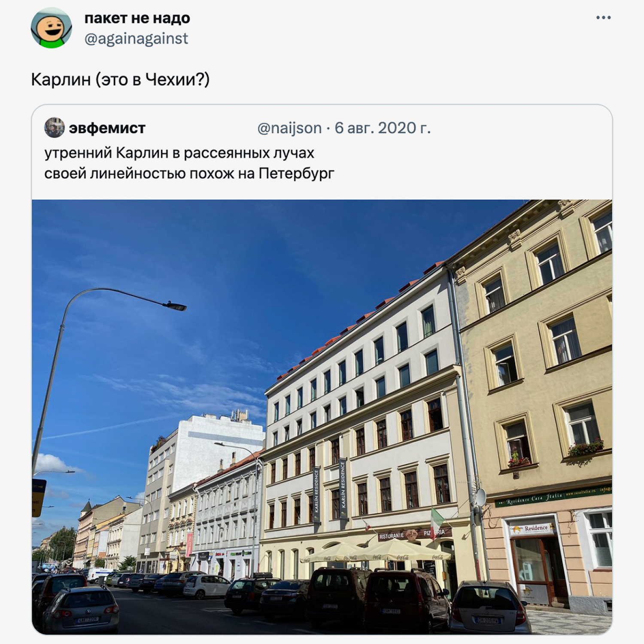Open the quoted tweet date 6 авг. 2020 г.

coord(383,128)
